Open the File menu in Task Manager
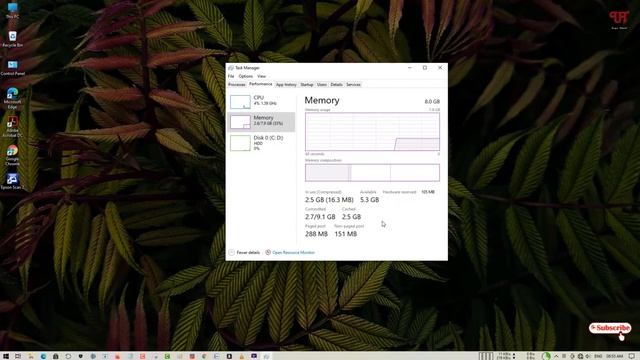 (x=231, y=76)
